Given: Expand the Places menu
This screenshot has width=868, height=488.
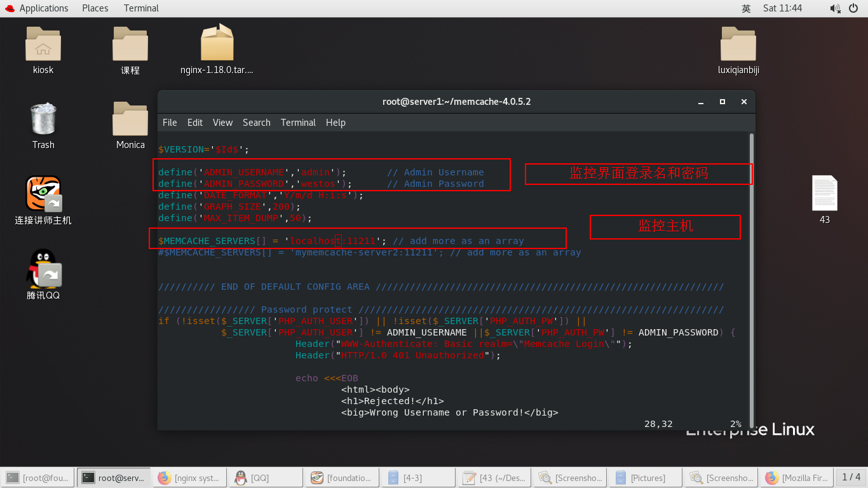Looking at the screenshot, I should point(95,8).
